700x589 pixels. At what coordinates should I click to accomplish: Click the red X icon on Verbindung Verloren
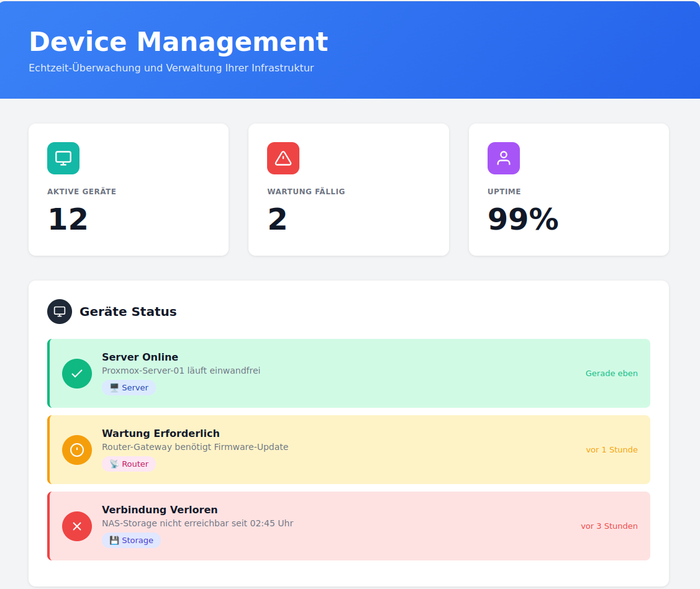click(x=76, y=526)
